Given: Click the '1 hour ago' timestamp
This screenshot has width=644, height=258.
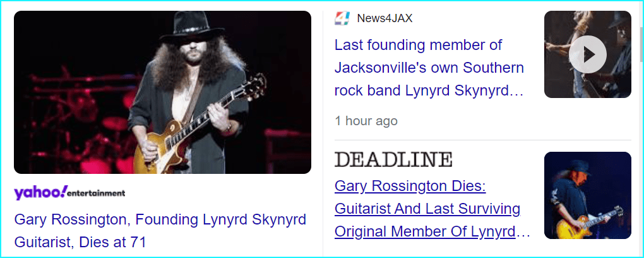Looking at the screenshot, I should [x=366, y=121].
